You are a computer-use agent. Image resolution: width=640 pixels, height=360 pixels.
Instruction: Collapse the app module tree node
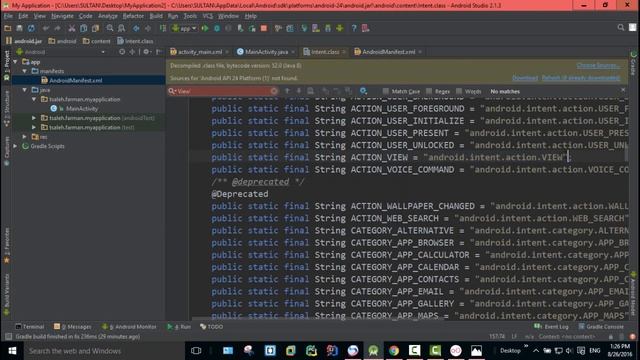point(16,62)
